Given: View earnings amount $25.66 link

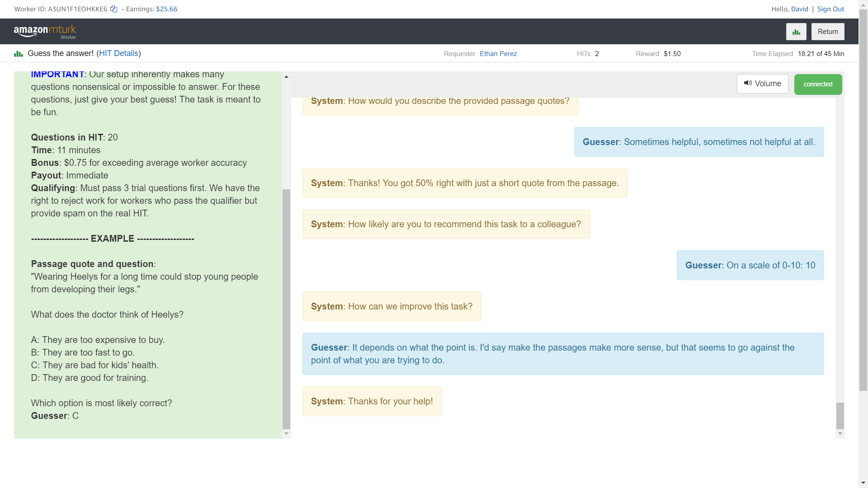Looking at the screenshot, I should coord(166,9).
